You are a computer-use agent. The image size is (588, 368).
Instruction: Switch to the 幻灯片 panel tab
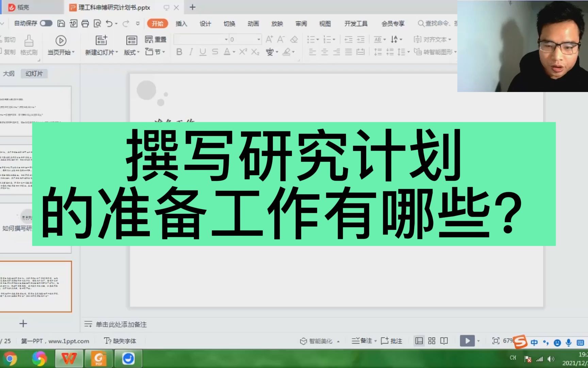click(34, 73)
